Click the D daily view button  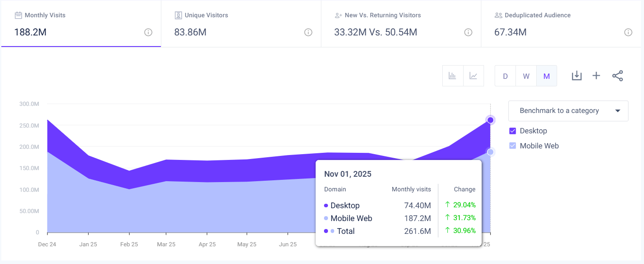[505, 75]
